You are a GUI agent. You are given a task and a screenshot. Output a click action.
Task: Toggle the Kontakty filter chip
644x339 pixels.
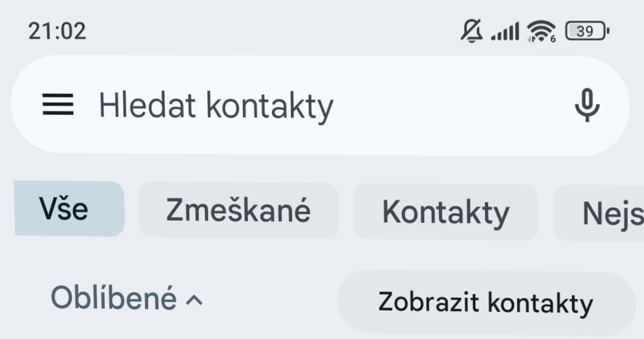(x=446, y=212)
